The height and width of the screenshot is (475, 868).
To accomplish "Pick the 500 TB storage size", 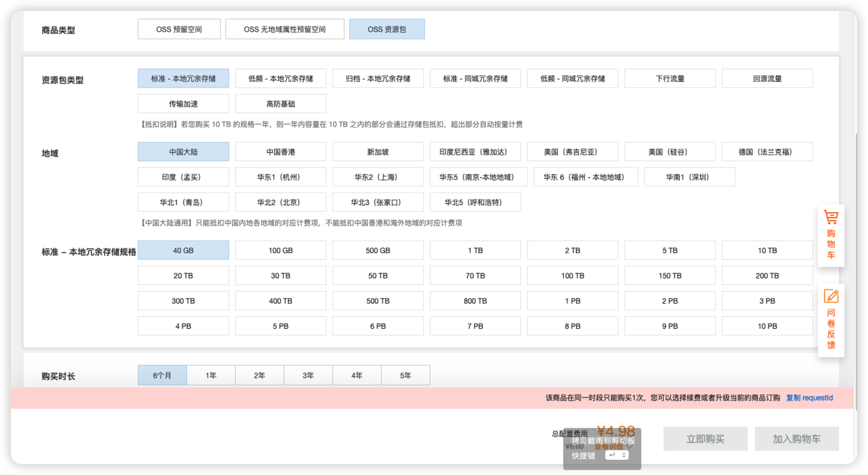I will [x=378, y=301].
